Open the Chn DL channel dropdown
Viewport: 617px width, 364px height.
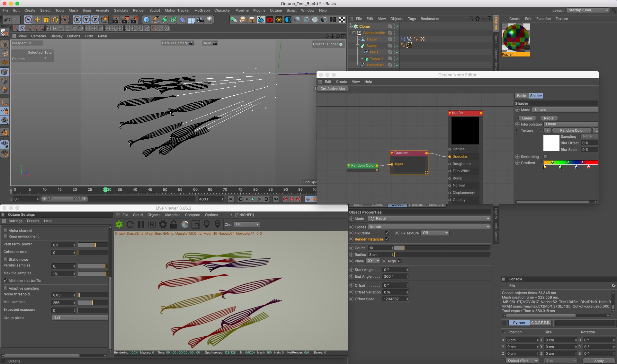coord(247,224)
